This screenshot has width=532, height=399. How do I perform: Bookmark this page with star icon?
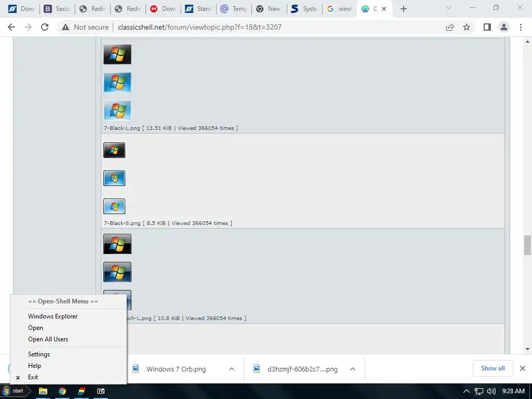pos(467,27)
